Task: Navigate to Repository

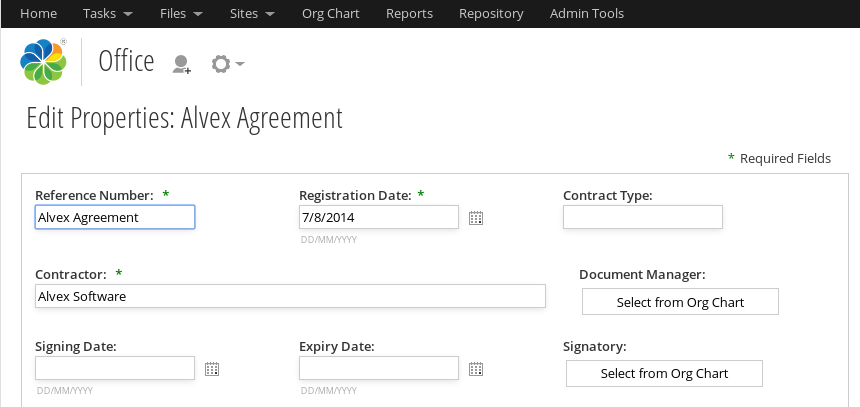Action: coord(491,14)
